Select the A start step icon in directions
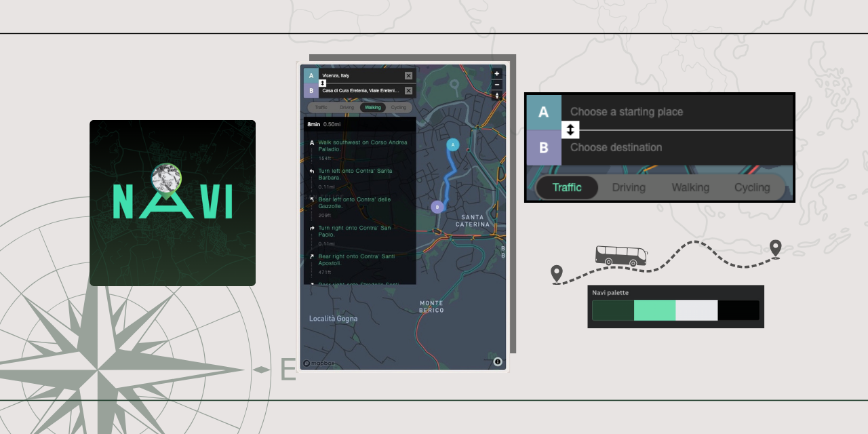This screenshot has width=868, height=434. [x=312, y=143]
